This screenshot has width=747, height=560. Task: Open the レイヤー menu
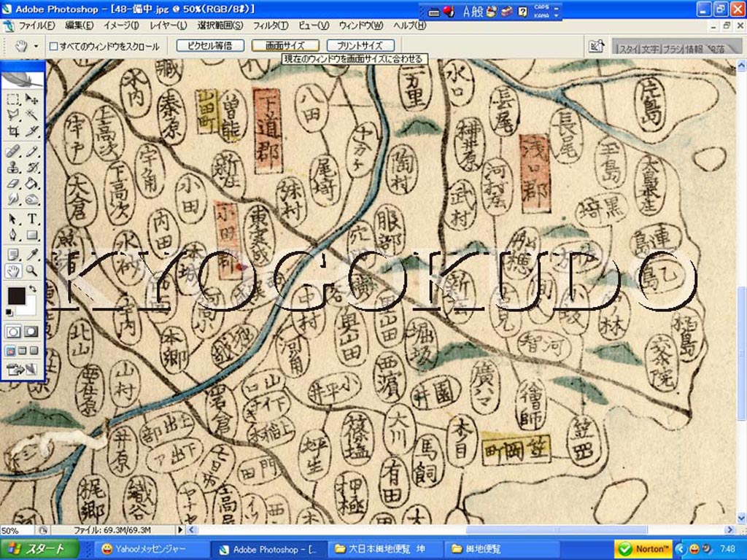[x=169, y=26]
